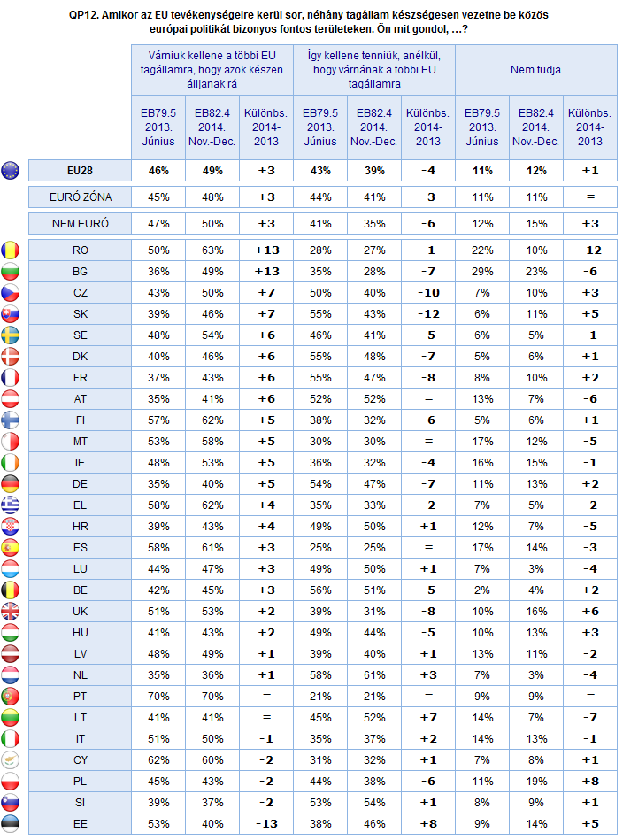
Task: Select the Estonia flag icon
Action: tap(11, 824)
